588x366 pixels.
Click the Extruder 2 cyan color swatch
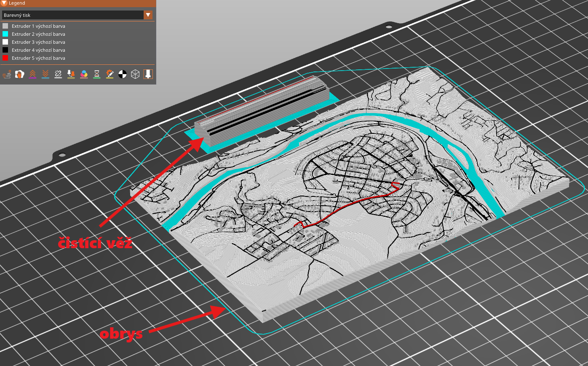(5, 34)
